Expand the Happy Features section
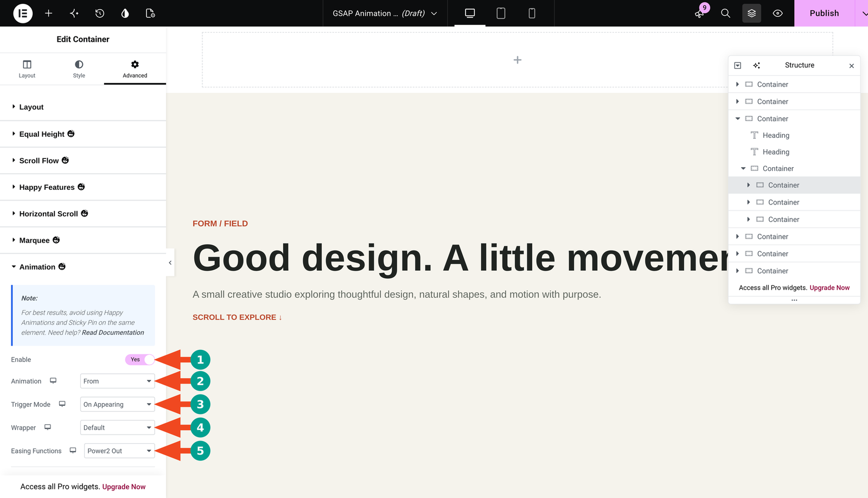The image size is (868, 498). coord(83,187)
